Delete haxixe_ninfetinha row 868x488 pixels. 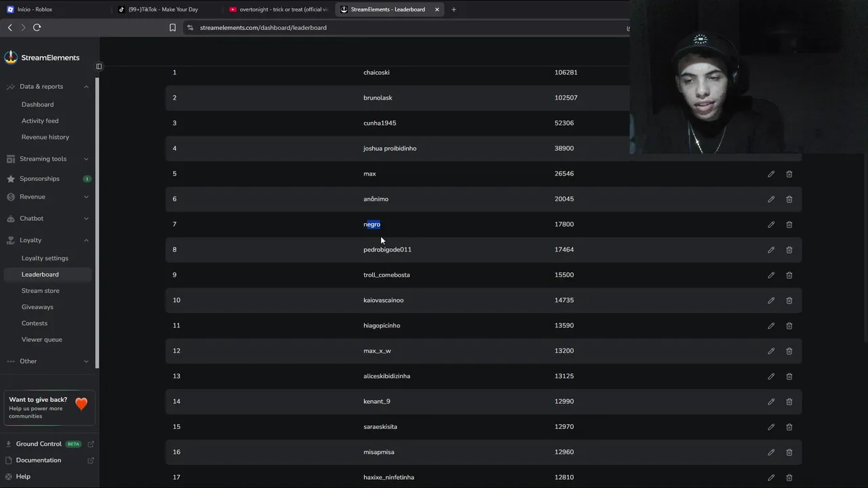pos(789,478)
